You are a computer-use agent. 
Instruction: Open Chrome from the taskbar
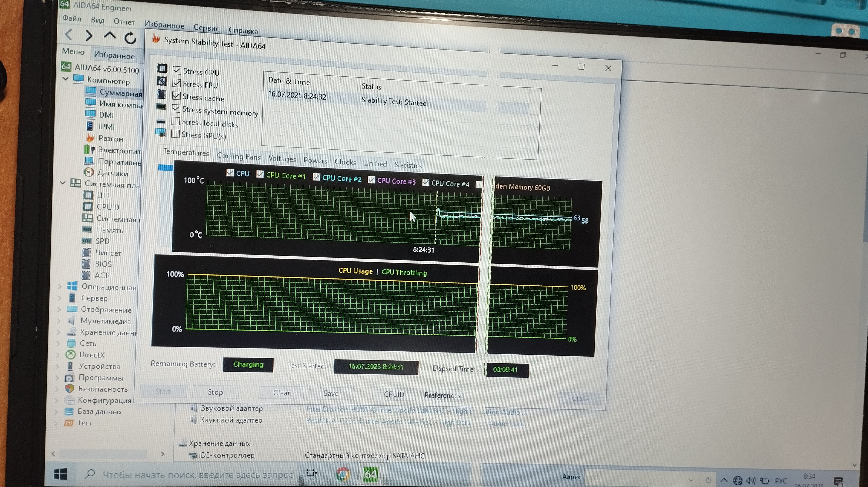tap(343, 474)
